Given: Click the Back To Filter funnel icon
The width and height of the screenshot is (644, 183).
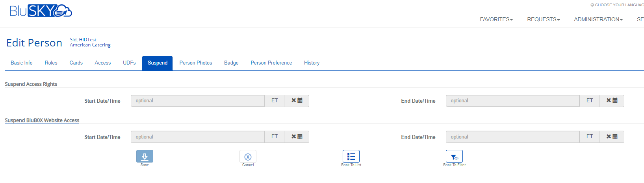Looking at the screenshot, I should coord(454,156).
